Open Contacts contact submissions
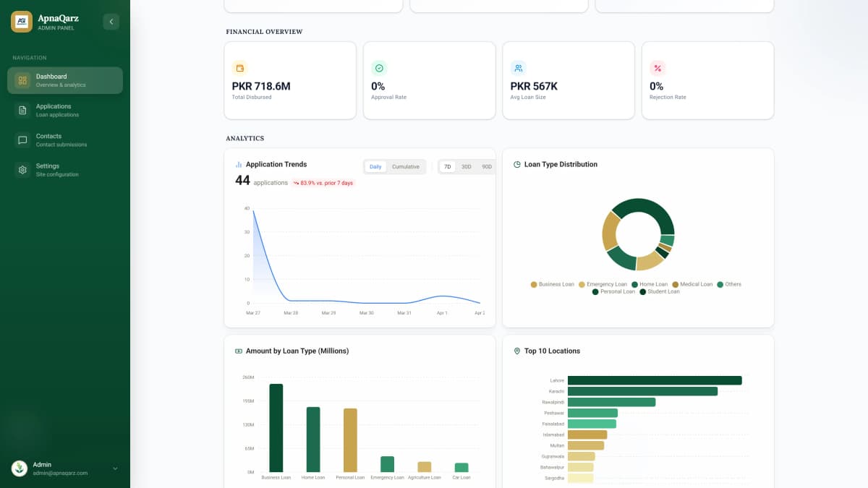The height and width of the screenshot is (488, 868). [x=65, y=140]
